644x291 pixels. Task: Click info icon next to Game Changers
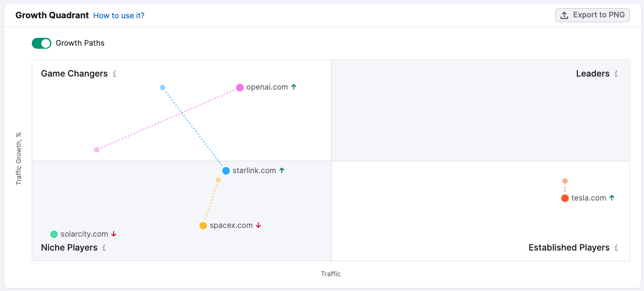115,74
